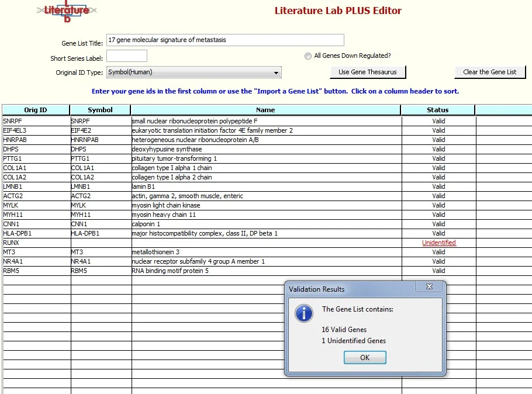Select the HLA-DPB1 Orig ID cell
The image size is (532, 394).
[37, 233]
